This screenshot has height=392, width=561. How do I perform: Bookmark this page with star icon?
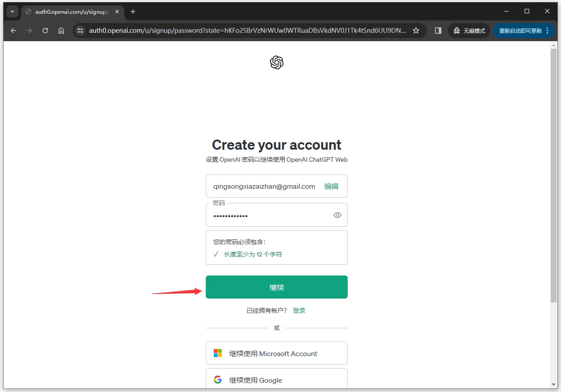pos(416,31)
